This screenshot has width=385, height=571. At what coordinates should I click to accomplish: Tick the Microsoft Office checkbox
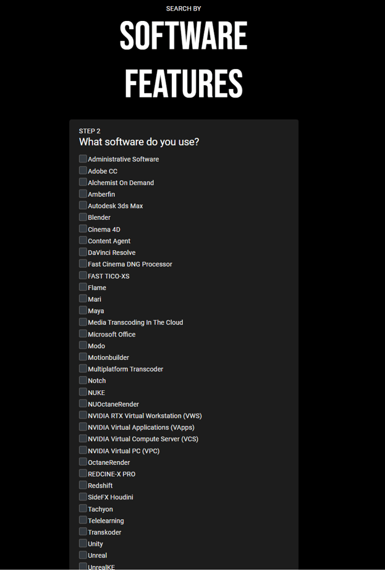pyautogui.click(x=83, y=334)
